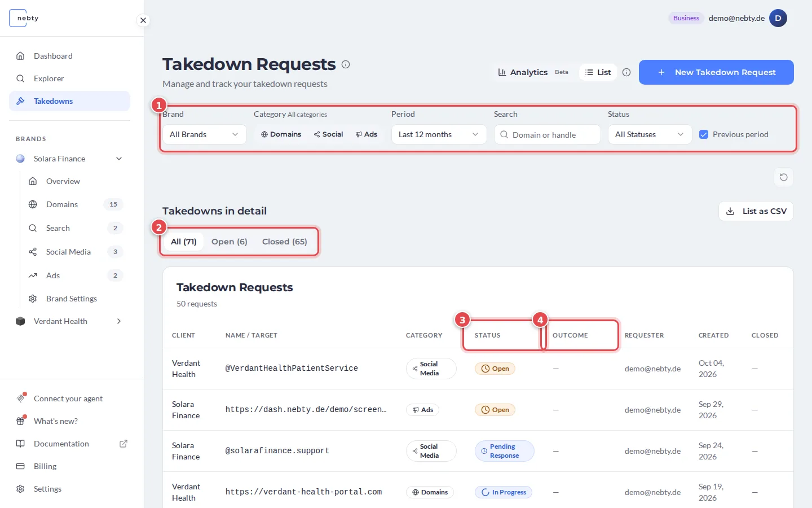Select the All (71) tab
812x508 pixels.
tap(184, 242)
